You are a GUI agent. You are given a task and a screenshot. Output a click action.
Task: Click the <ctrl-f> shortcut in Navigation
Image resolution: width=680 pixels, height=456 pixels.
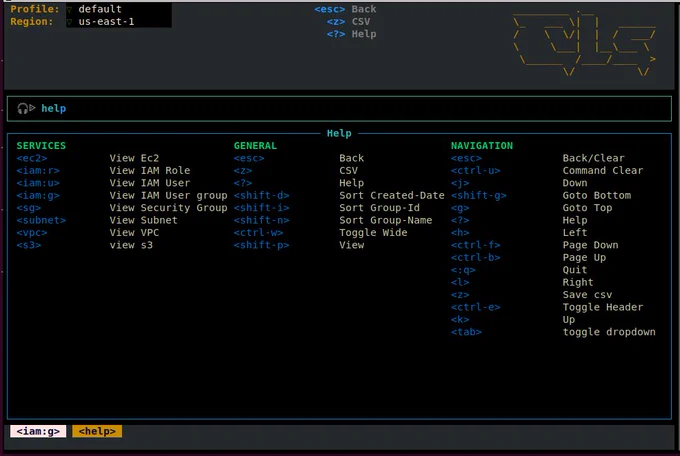476,245
